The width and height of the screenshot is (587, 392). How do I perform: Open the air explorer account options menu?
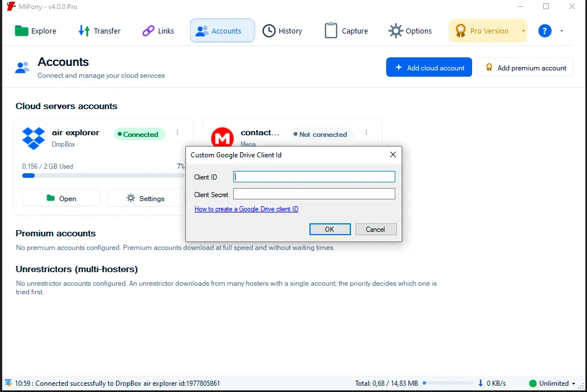(177, 132)
